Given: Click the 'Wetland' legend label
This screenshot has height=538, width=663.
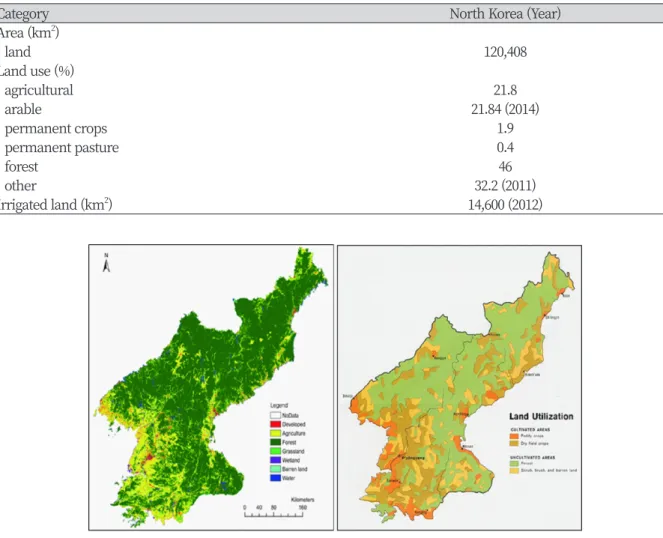Looking at the screenshot, I should point(291,460).
